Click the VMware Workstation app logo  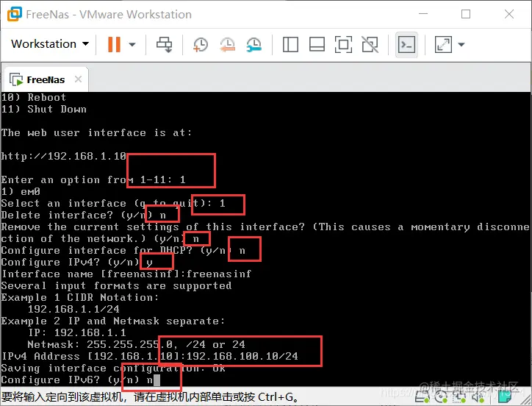tap(15, 14)
